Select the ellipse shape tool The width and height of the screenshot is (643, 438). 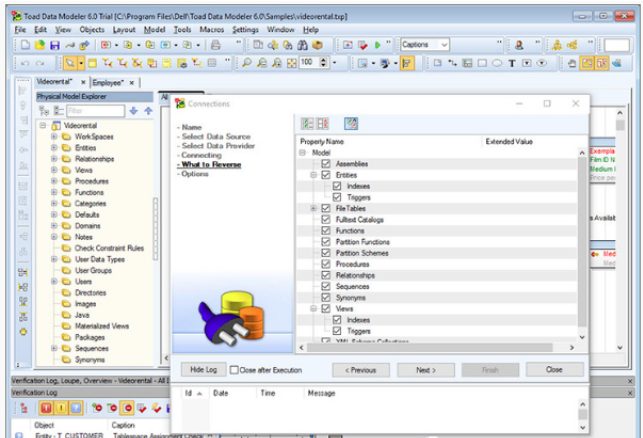pyautogui.click(x=497, y=63)
